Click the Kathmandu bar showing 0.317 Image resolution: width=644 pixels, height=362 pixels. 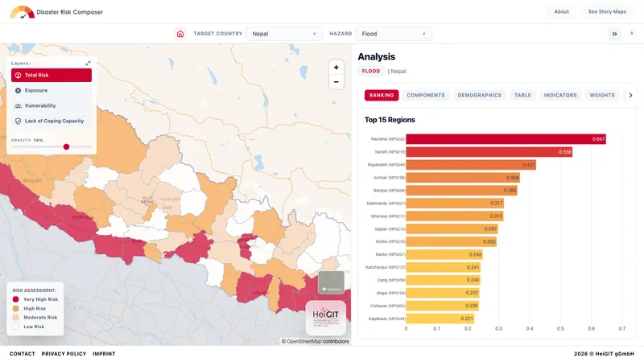click(455, 204)
